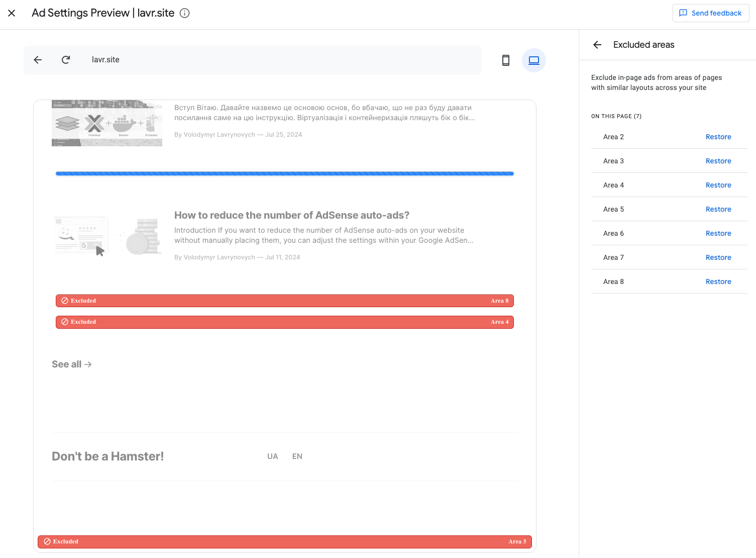
Task: Click the blue striped ad placement bar
Action: 284,173
